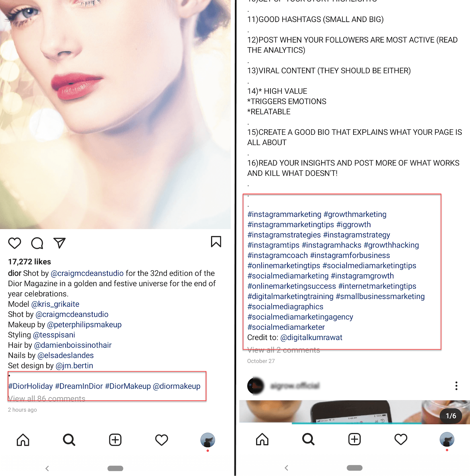Open new post plus icon in right phone
The width and height of the screenshot is (470, 476).
tap(355, 439)
